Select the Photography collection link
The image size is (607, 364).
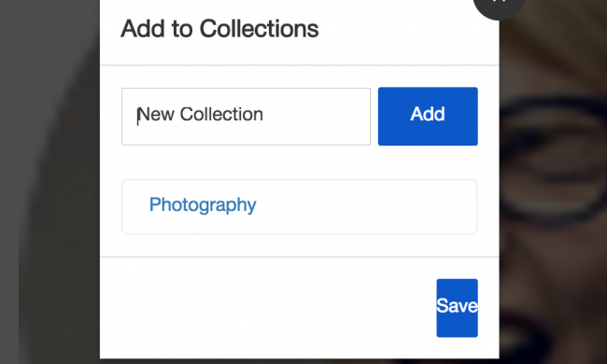click(x=203, y=204)
